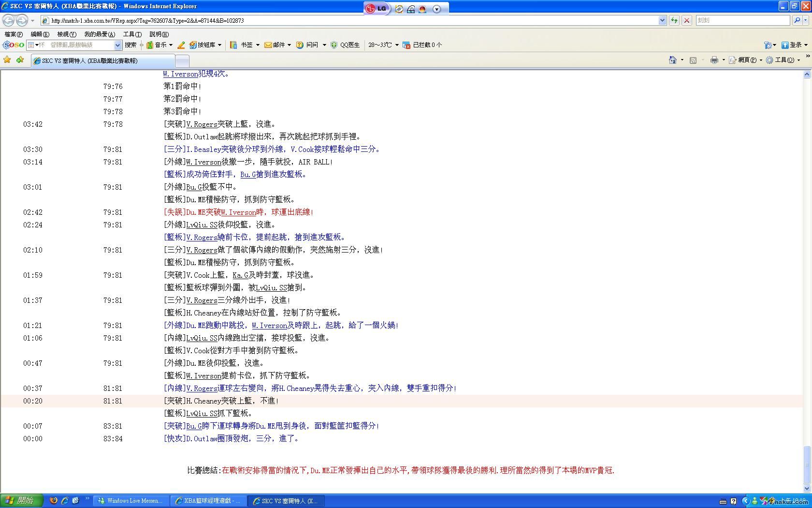
Task: Click the Add to Favorites star icon
Action: pyautogui.click(x=20, y=60)
